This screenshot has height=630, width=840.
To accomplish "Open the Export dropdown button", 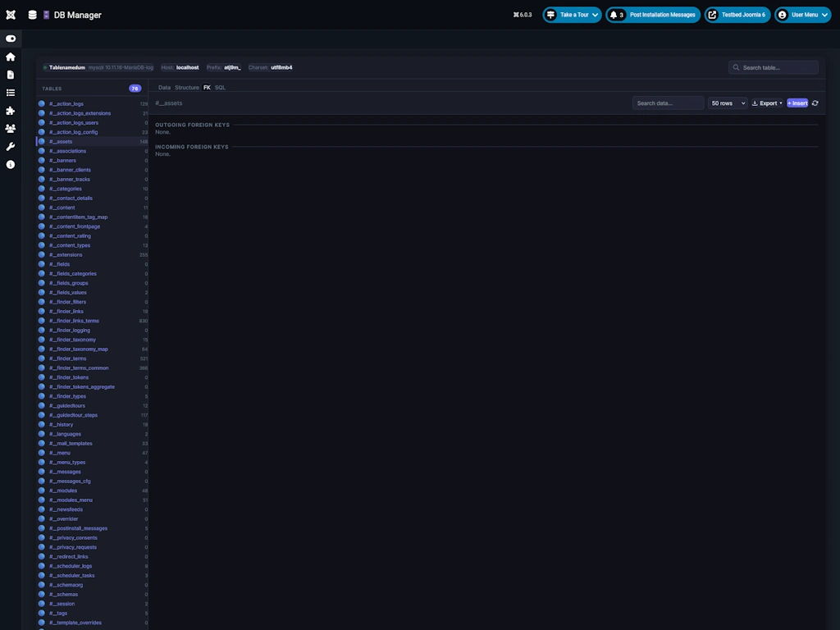I will 767,103.
